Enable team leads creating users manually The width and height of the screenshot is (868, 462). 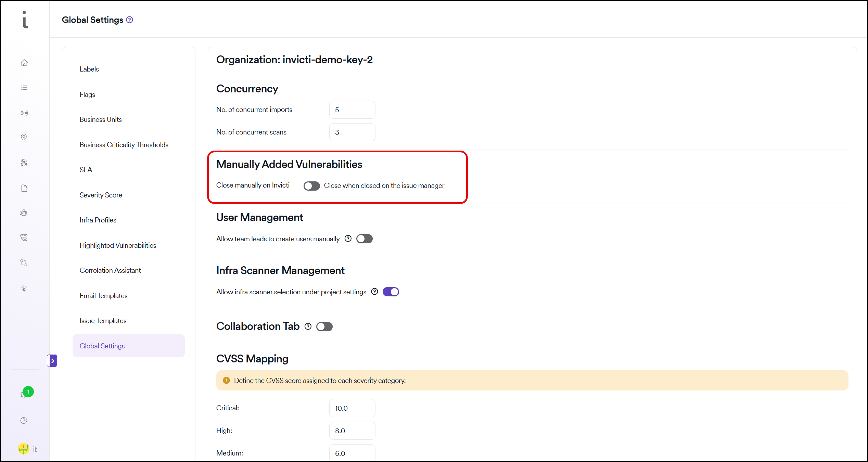364,239
